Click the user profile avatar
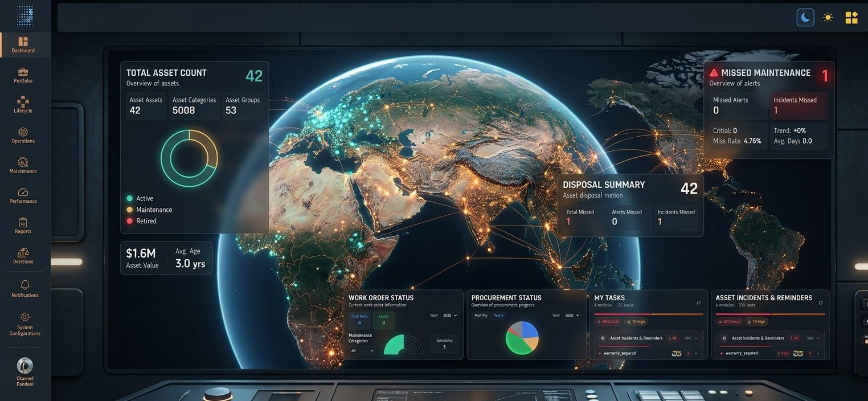Screen dimensions: 868x401 click(x=25, y=366)
